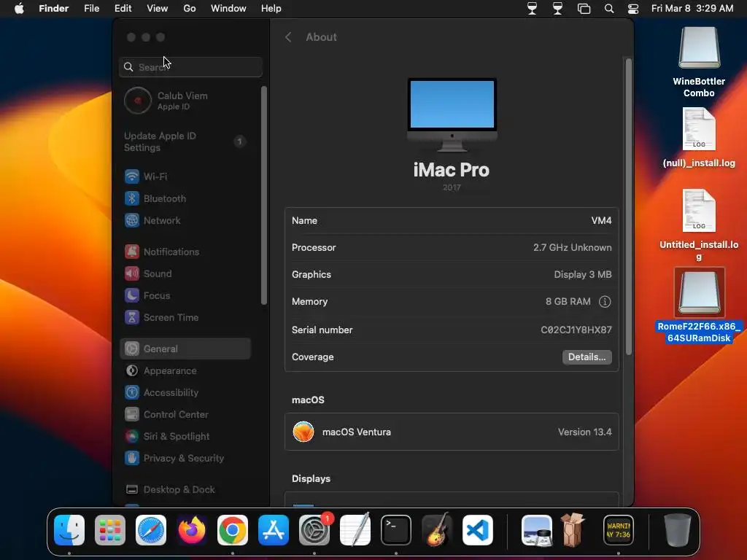
Task: Open the Apple menu
Action: pos(19,9)
